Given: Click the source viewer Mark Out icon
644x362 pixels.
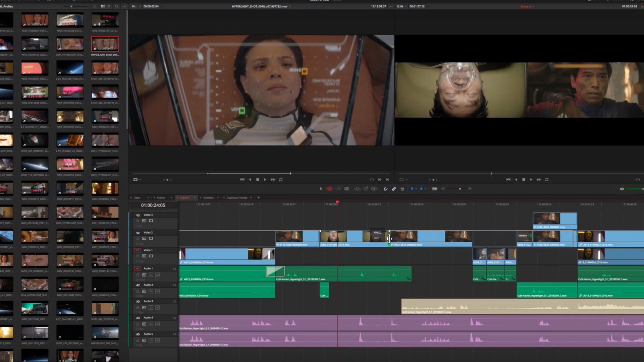Looking at the screenshot, I should click(x=387, y=180).
